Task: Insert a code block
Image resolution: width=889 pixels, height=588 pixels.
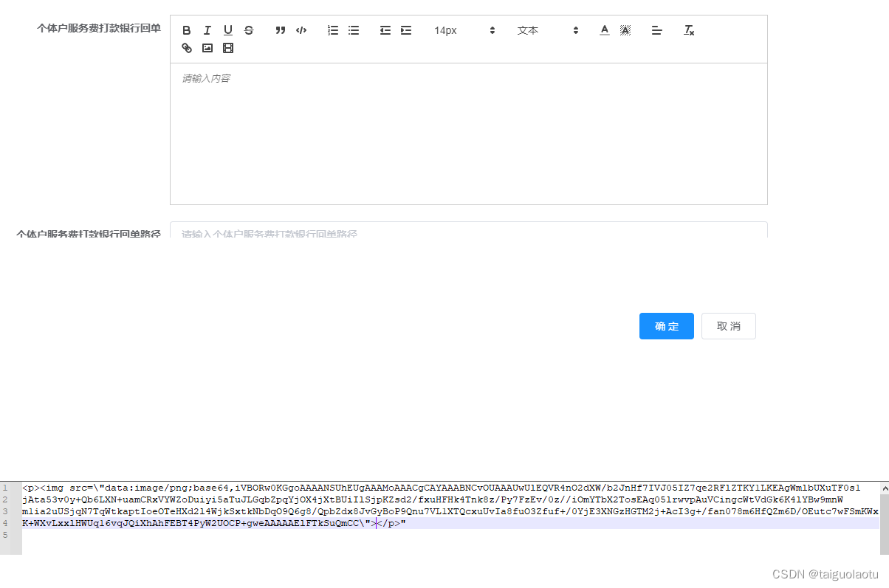Action: [301, 30]
